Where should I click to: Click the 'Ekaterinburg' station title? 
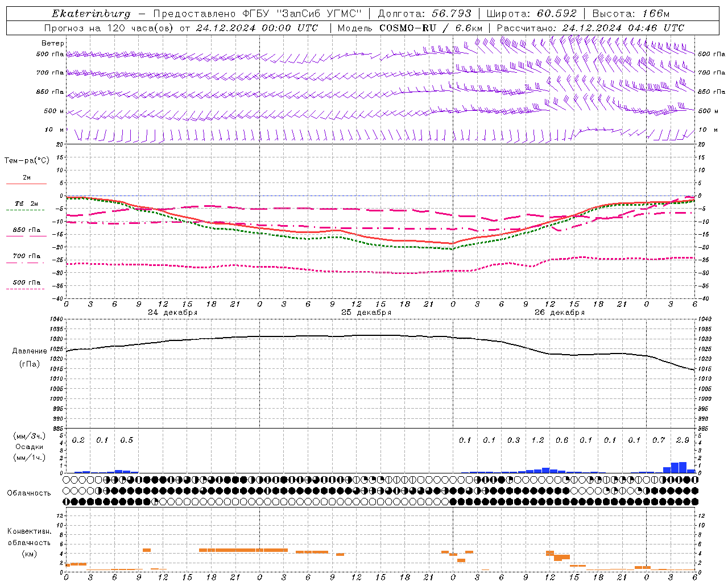tap(90, 14)
